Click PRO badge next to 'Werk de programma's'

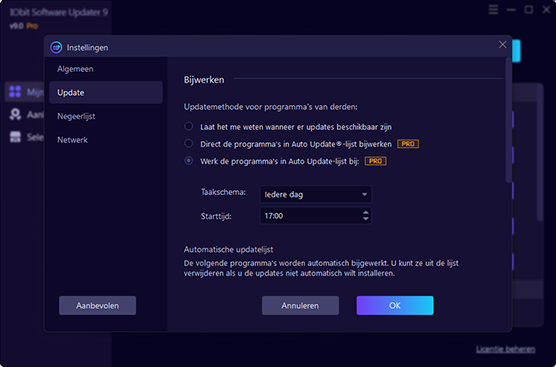[x=376, y=161]
